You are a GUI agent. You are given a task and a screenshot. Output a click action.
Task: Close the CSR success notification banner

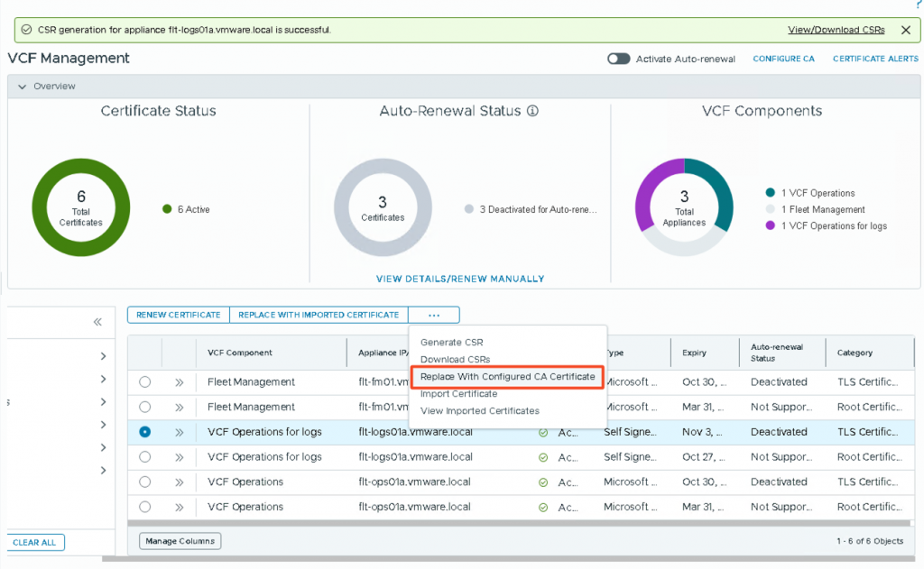coord(905,30)
